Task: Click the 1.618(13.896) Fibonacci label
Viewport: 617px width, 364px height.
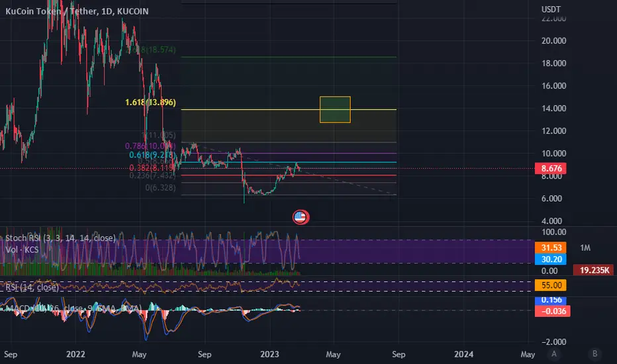Action: click(150, 103)
